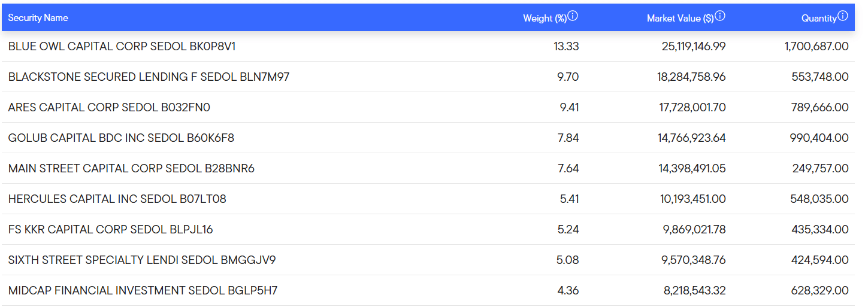The image size is (868, 307).
Task: Click the info icon beside Weight (%)
Action: 573,16
